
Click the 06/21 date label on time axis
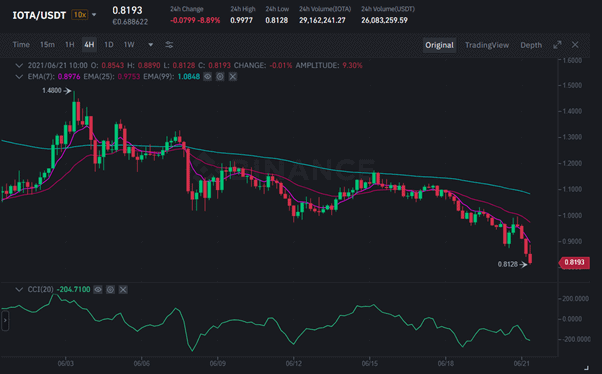pyautogui.click(x=521, y=363)
